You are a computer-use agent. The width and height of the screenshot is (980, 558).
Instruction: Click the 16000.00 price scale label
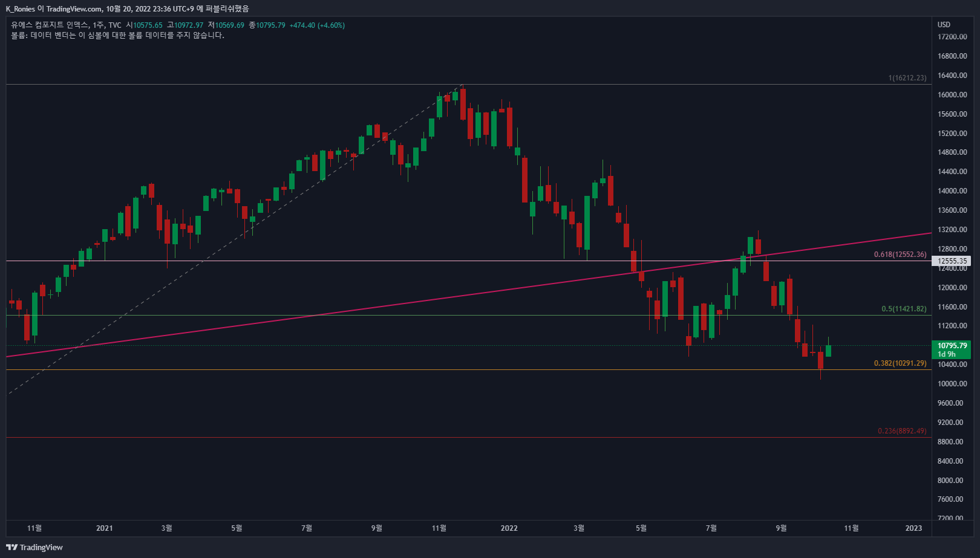[952, 95]
